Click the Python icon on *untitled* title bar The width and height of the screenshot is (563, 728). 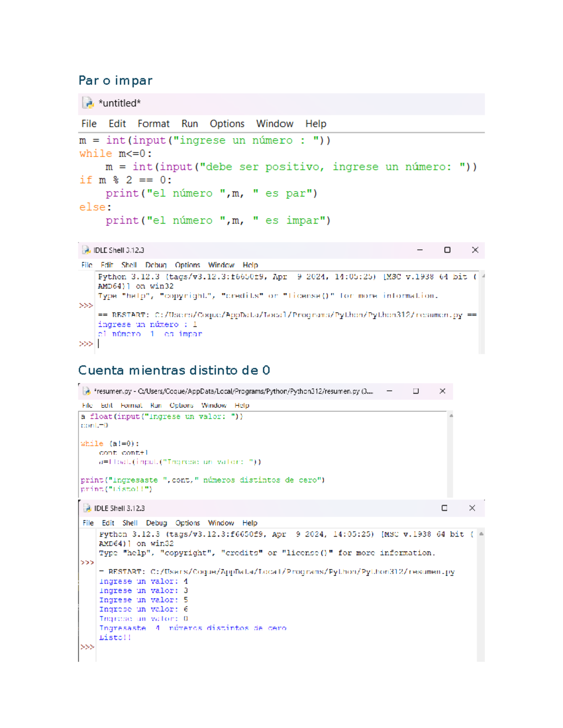pyautogui.click(x=87, y=103)
